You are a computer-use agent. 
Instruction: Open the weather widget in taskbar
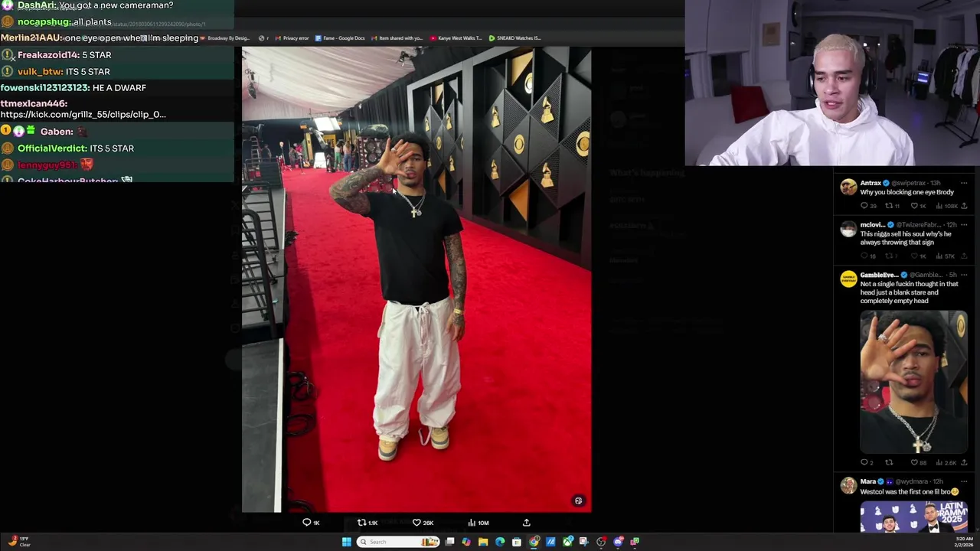18,541
